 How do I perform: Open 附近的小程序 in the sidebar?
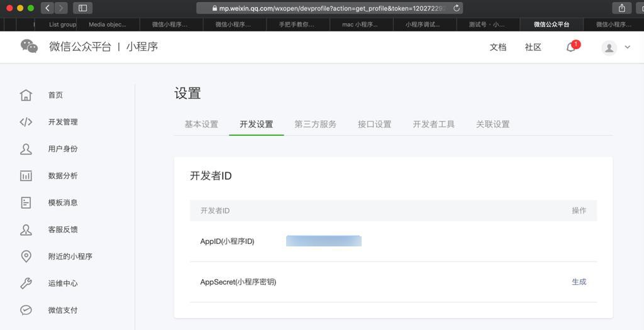pyautogui.click(x=70, y=256)
